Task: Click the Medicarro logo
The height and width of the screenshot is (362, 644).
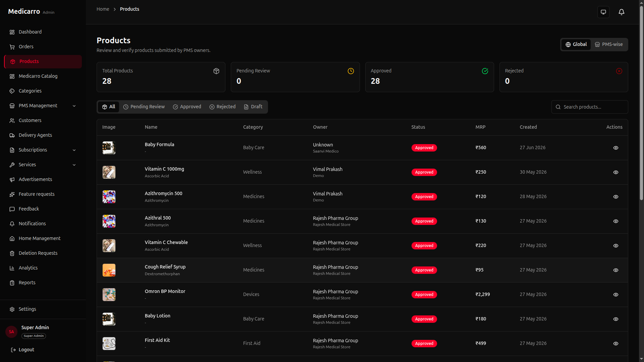Action: click(24, 12)
